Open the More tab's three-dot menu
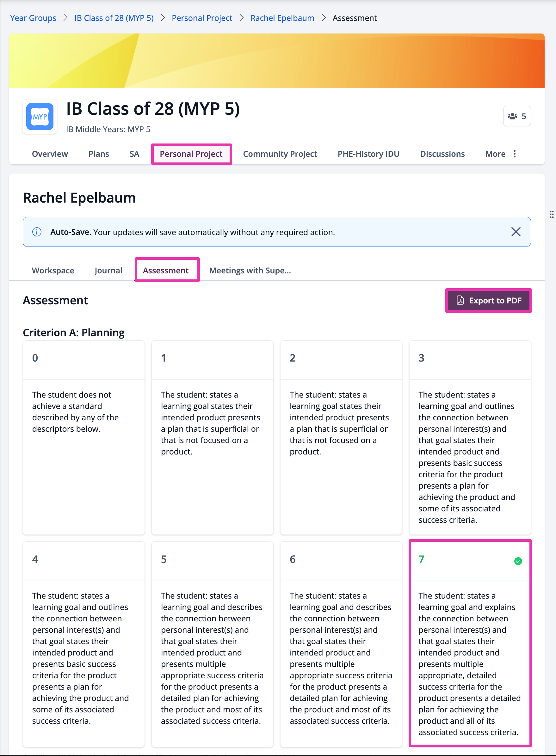 [514, 154]
